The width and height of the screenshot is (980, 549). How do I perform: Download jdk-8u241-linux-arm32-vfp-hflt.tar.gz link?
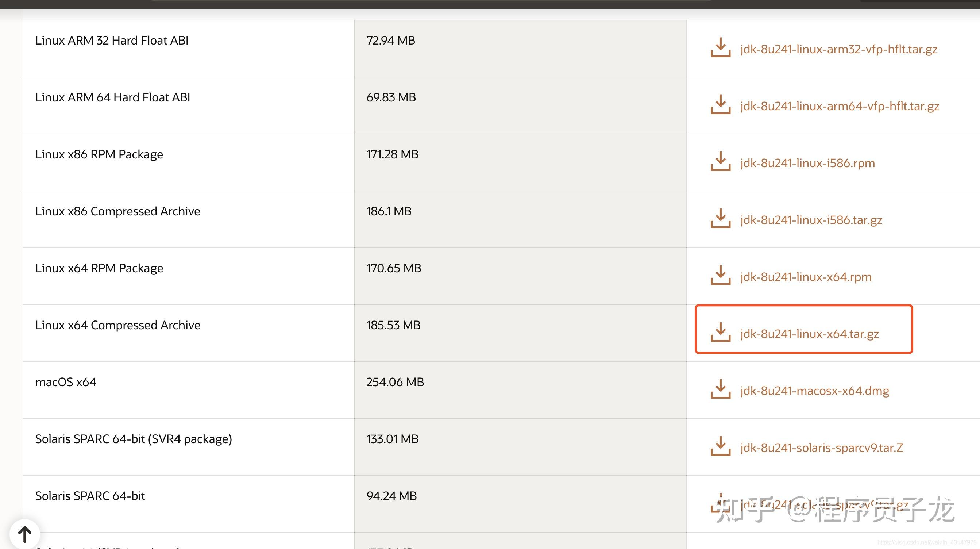838,49
